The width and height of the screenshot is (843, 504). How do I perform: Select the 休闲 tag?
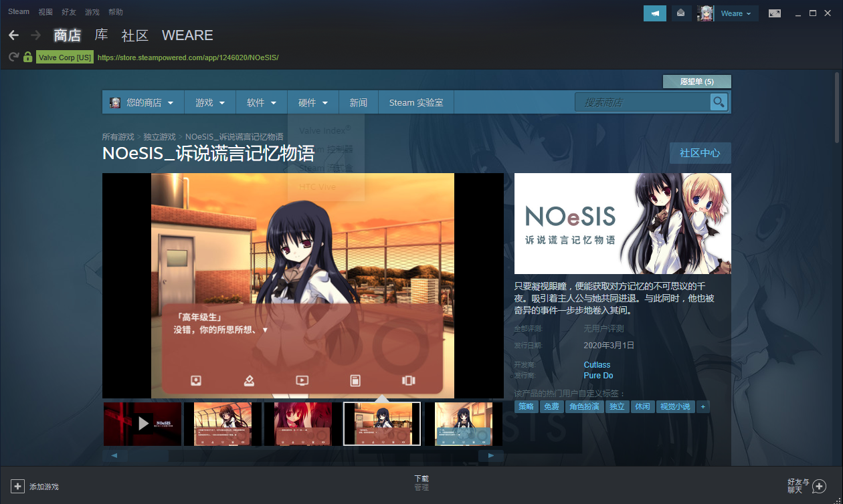point(642,406)
